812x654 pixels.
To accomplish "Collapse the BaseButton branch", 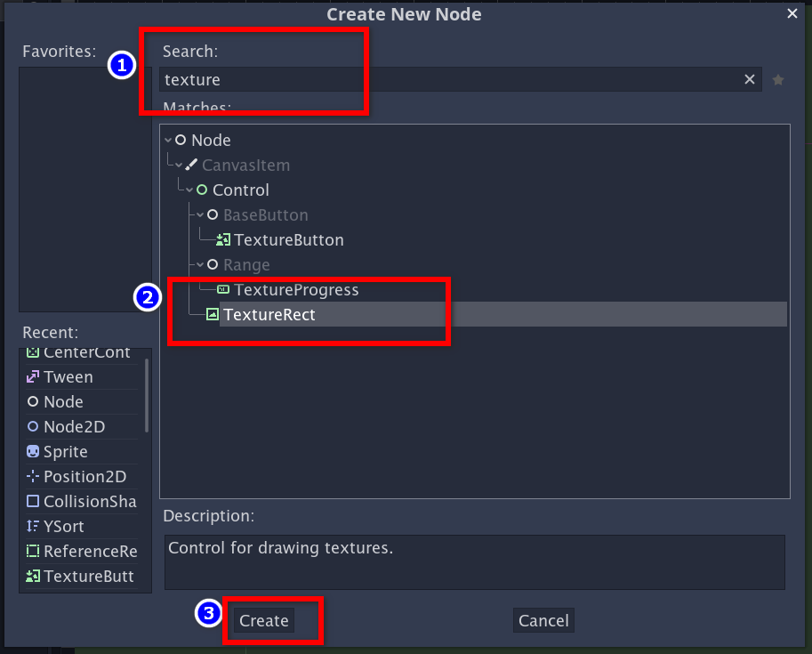I will (x=200, y=214).
